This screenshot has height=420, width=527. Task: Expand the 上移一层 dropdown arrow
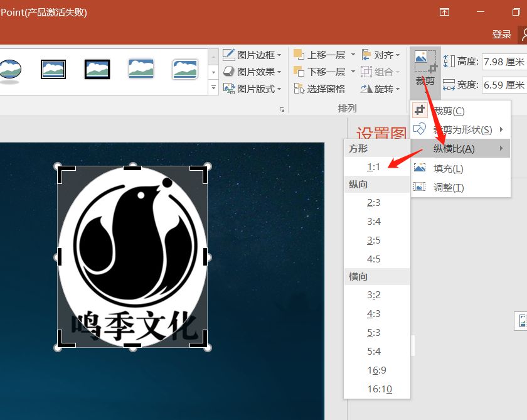click(353, 54)
